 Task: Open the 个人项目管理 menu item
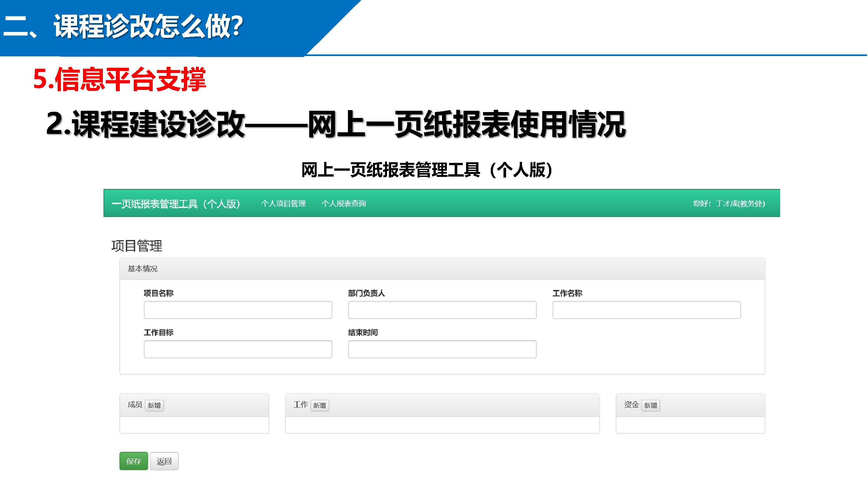point(283,204)
